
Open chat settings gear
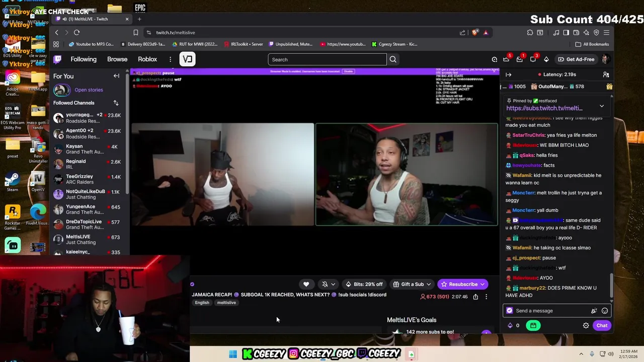(x=586, y=325)
